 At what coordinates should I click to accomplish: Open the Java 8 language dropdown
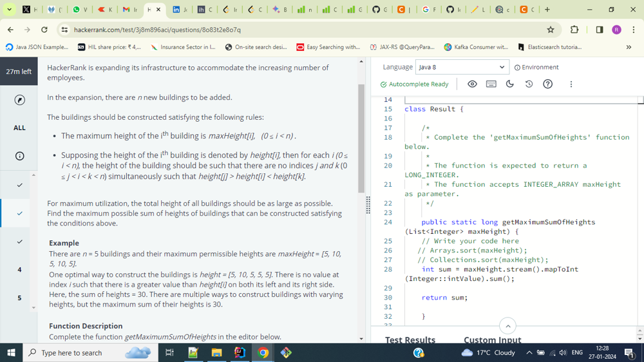[462, 67]
